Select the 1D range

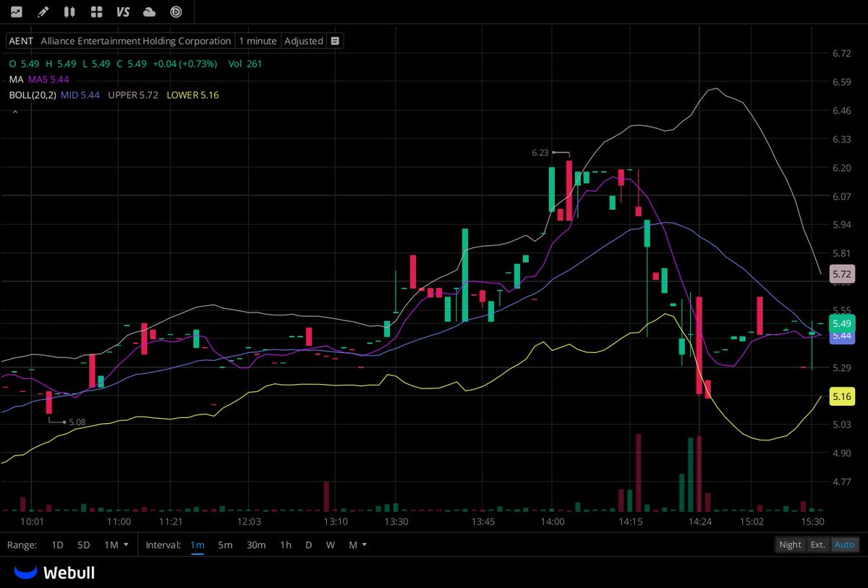(x=57, y=545)
